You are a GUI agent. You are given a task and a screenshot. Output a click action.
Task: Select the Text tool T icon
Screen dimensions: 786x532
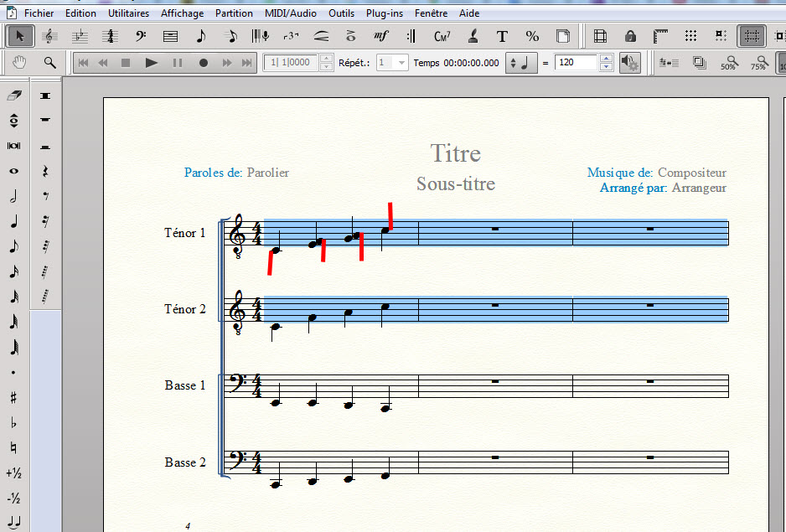point(502,36)
